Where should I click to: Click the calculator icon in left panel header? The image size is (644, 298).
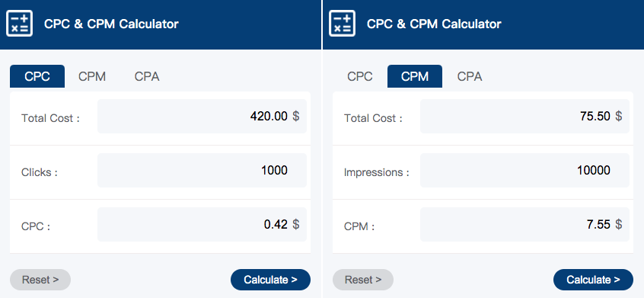pos(19,24)
